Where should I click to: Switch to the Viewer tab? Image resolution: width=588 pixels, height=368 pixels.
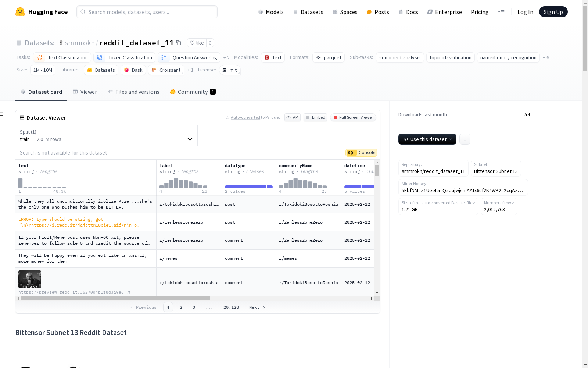click(85, 92)
